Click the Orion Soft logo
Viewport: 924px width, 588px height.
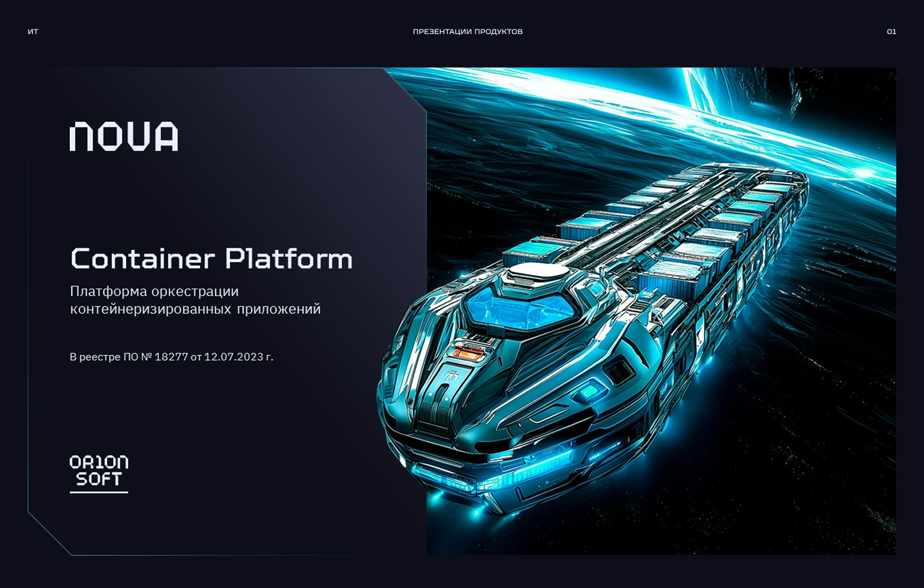coord(99,471)
